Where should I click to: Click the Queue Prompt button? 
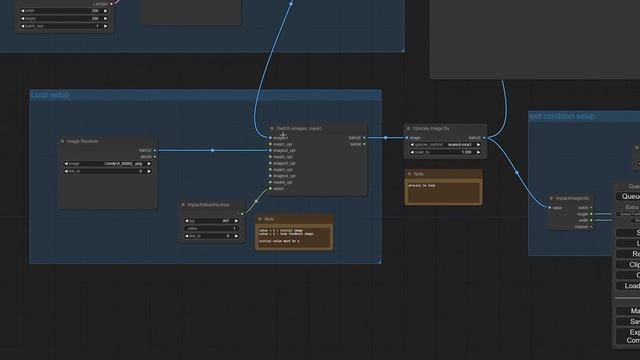coord(629,196)
